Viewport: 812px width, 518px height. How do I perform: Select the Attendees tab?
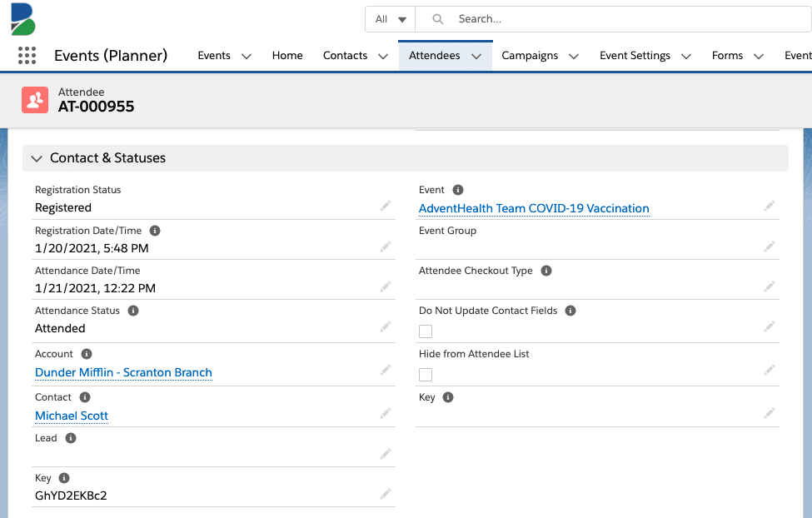coord(435,56)
